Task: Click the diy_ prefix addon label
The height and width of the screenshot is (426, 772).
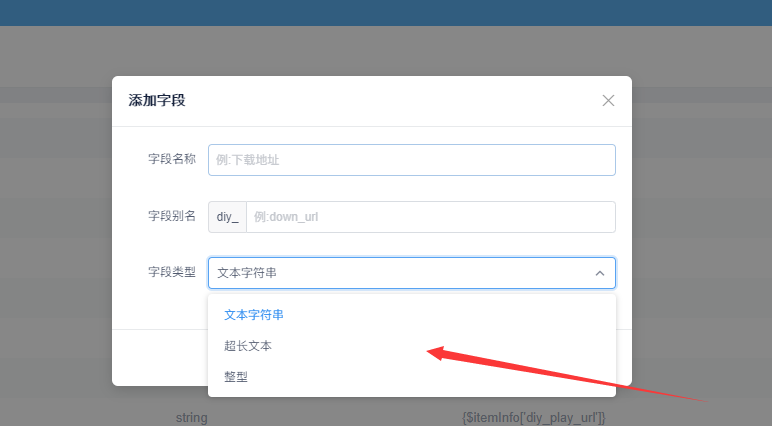Action: [227, 217]
